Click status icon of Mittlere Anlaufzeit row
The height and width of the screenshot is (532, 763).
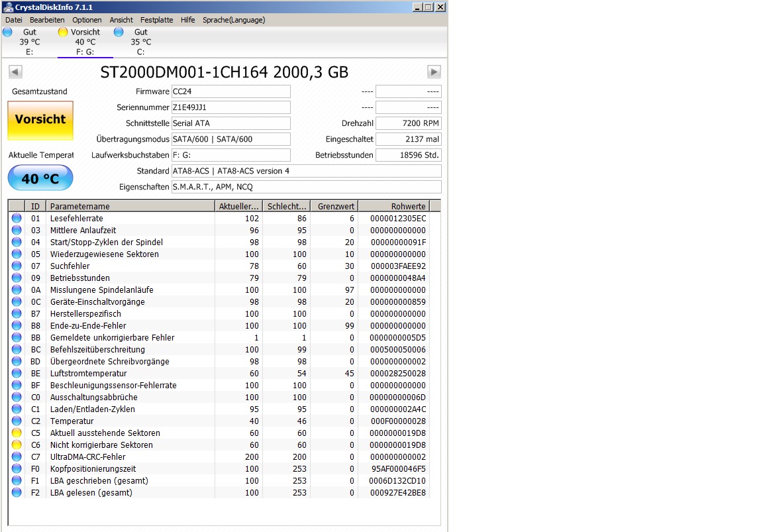coord(17,231)
